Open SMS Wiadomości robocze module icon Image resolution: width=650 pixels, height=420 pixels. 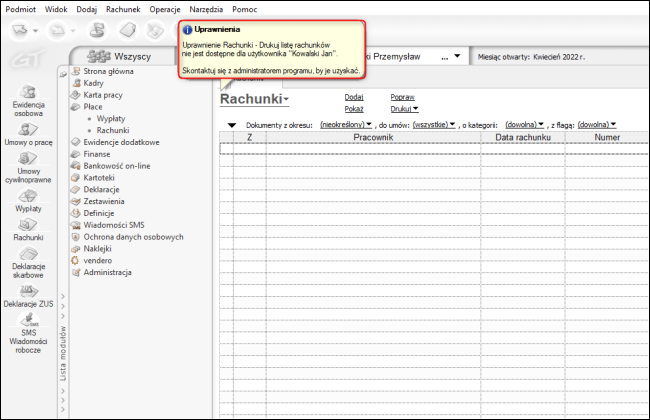coord(28,320)
